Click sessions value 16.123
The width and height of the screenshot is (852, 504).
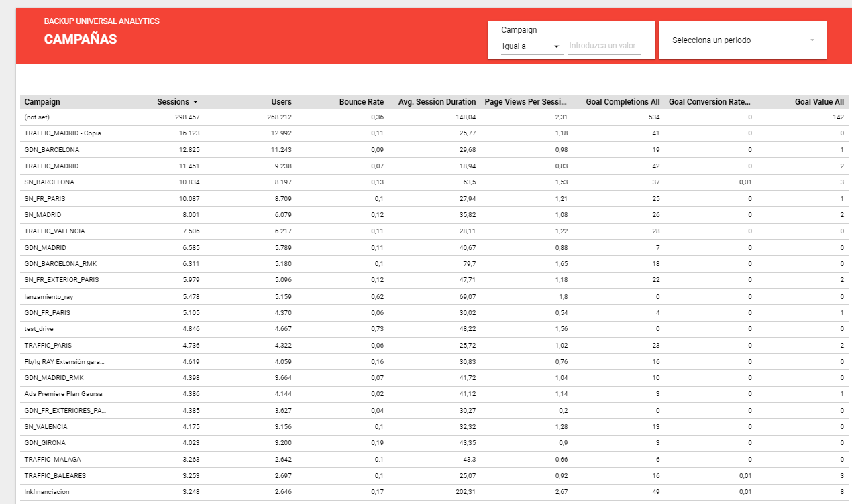[x=189, y=133]
